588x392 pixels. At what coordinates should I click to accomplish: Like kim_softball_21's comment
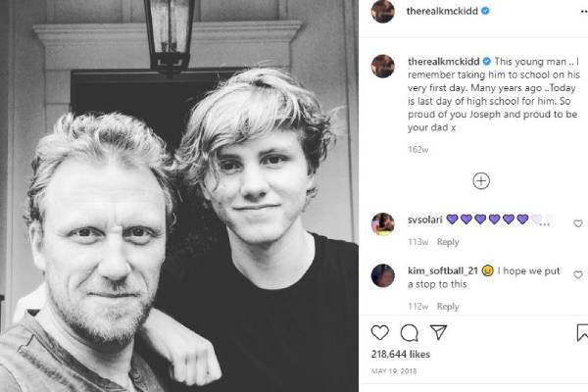tap(577, 274)
